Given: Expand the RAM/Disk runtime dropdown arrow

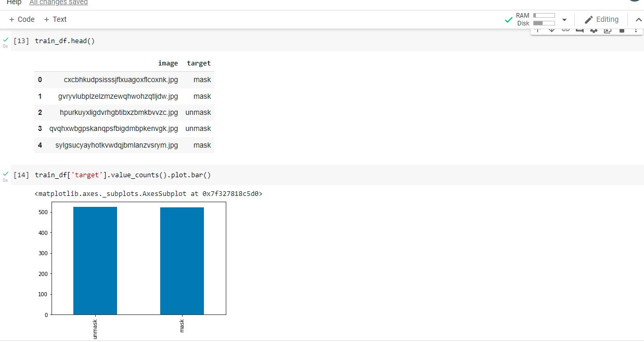Looking at the screenshot, I should pos(564,20).
